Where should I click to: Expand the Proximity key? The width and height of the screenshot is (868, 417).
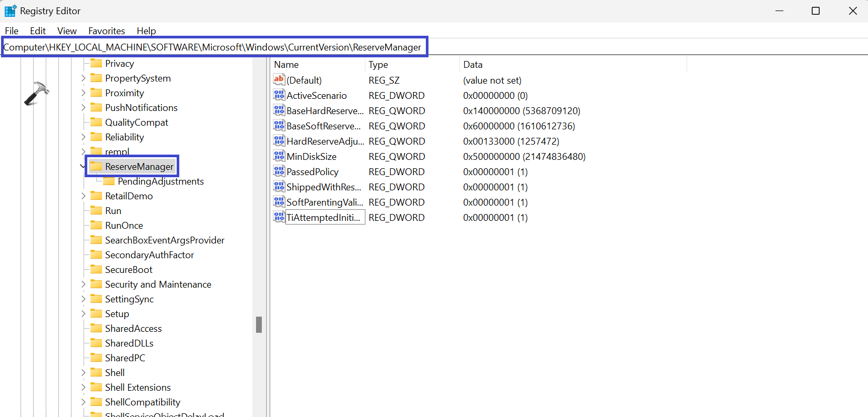(x=83, y=93)
